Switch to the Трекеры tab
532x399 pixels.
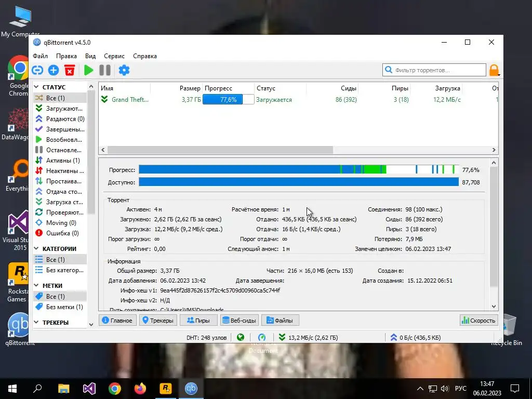(158, 320)
